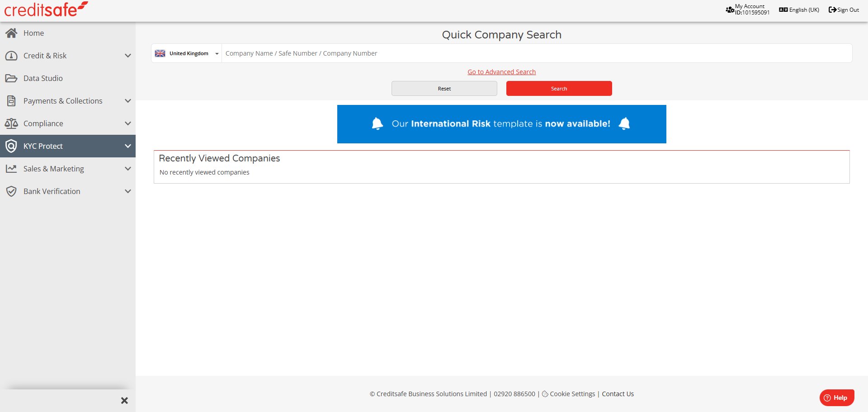Click the Sign Out icon
The image size is (868, 412).
click(832, 9)
